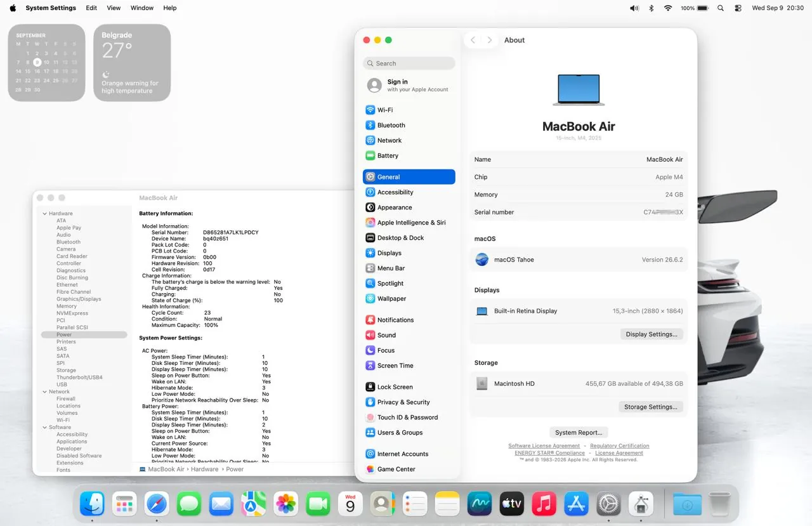Collapse the Hardware section in System Information
The image size is (812, 526).
tap(45, 214)
